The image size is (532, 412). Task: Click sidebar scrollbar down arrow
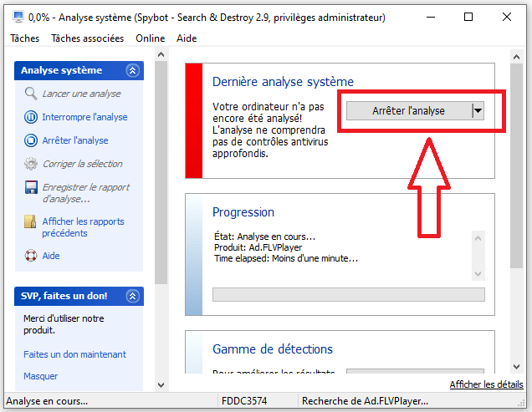(x=161, y=385)
